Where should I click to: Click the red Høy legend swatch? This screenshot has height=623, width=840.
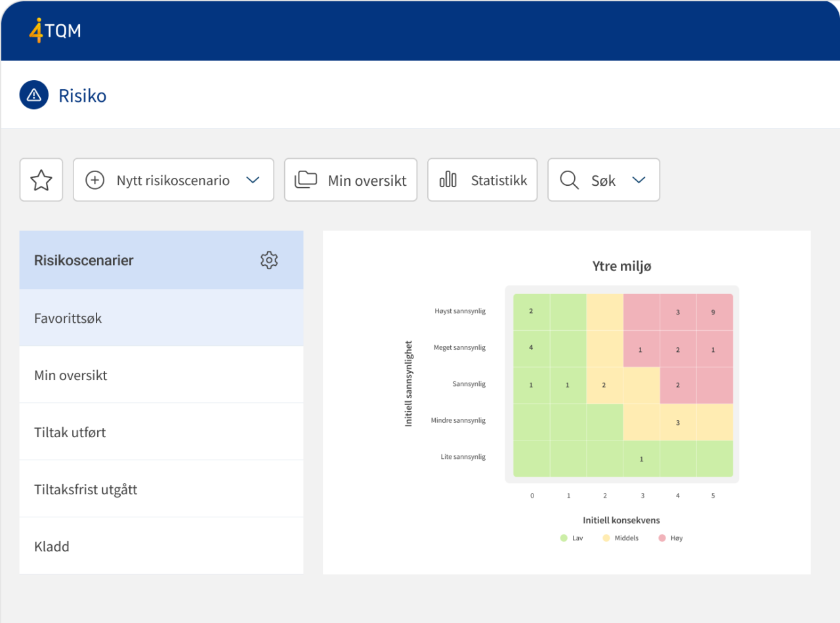662,538
